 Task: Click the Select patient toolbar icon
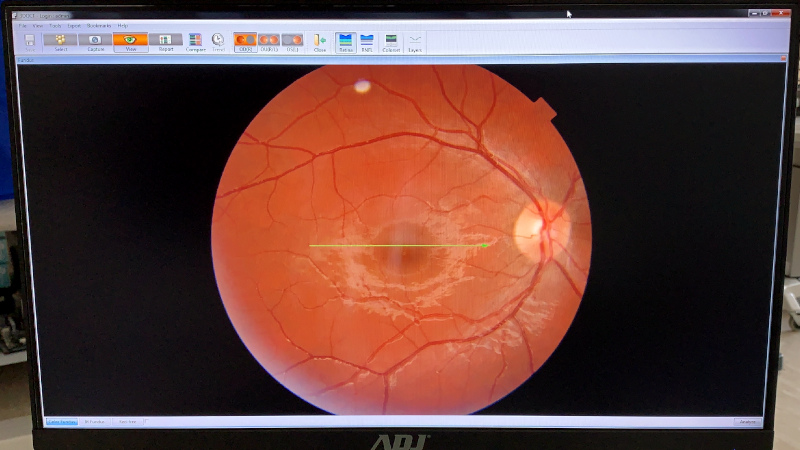tap(60, 41)
